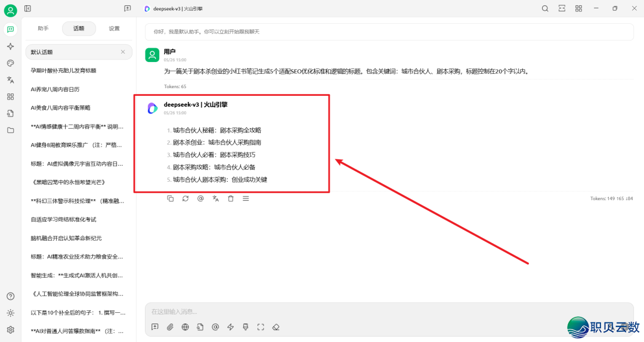The height and width of the screenshot is (342, 644).
Task: Open quick phrases lightning icon menu
Action: pos(230,327)
